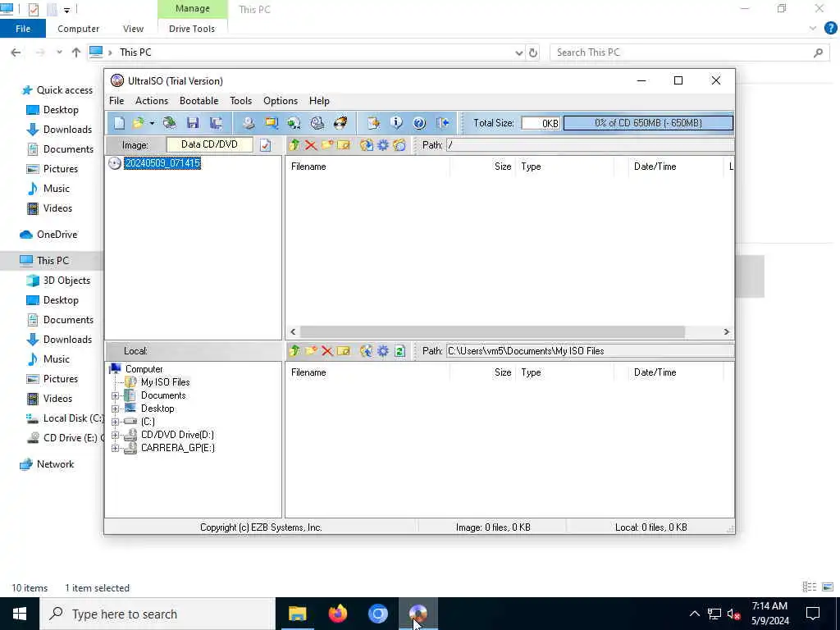Click the left arrow of the Image list scrollbar

coord(293,332)
